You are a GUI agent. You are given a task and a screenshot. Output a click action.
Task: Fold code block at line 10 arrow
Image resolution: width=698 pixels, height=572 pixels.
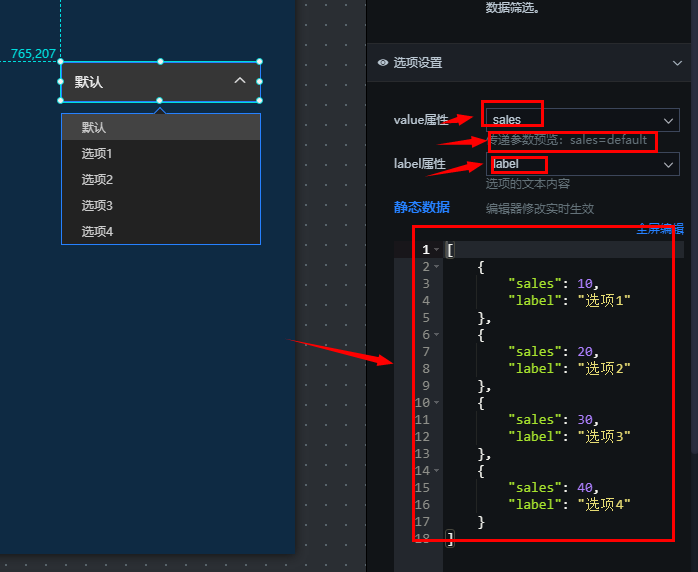tap(436, 403)
